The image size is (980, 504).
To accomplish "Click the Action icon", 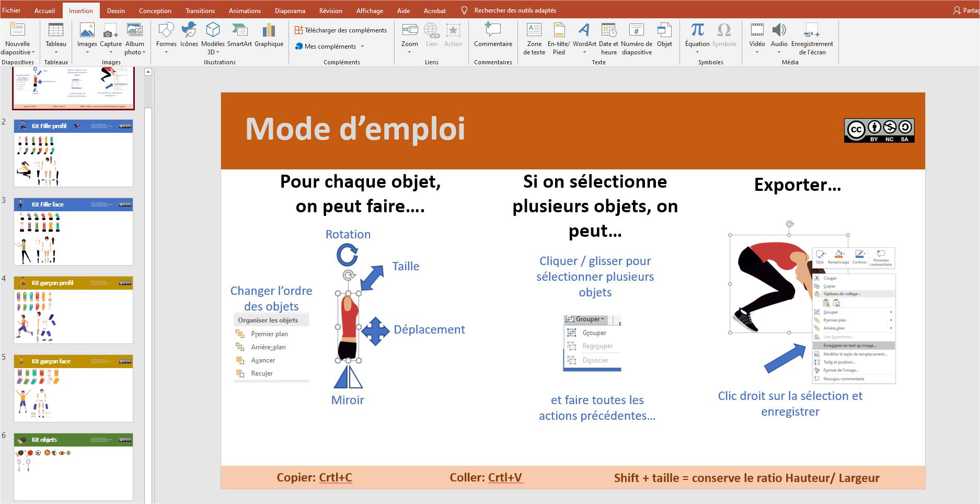I will [453, 30].
